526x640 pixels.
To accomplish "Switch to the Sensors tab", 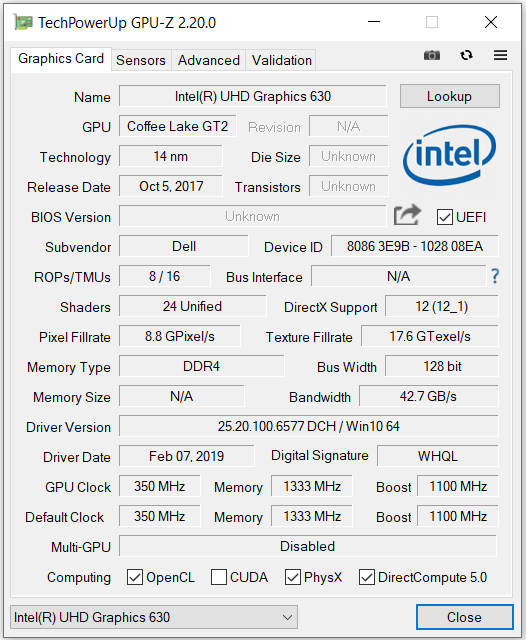I will coord(141,60).
